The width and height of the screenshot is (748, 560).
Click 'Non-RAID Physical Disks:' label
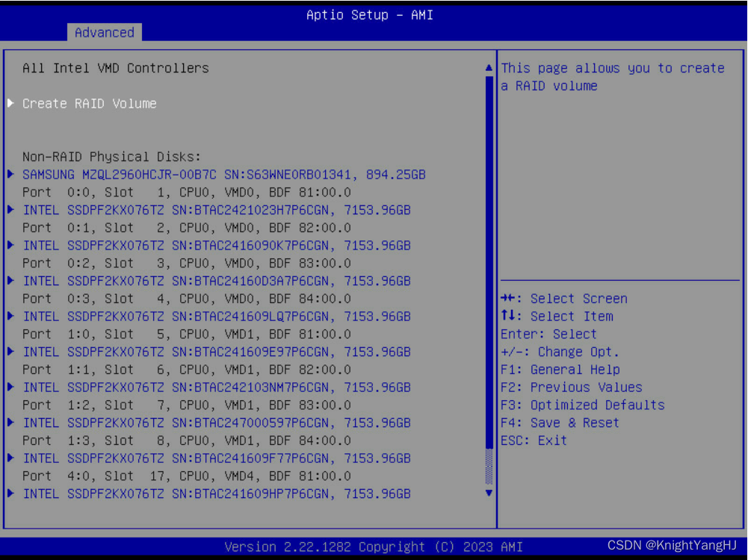[x=111, y=157]
